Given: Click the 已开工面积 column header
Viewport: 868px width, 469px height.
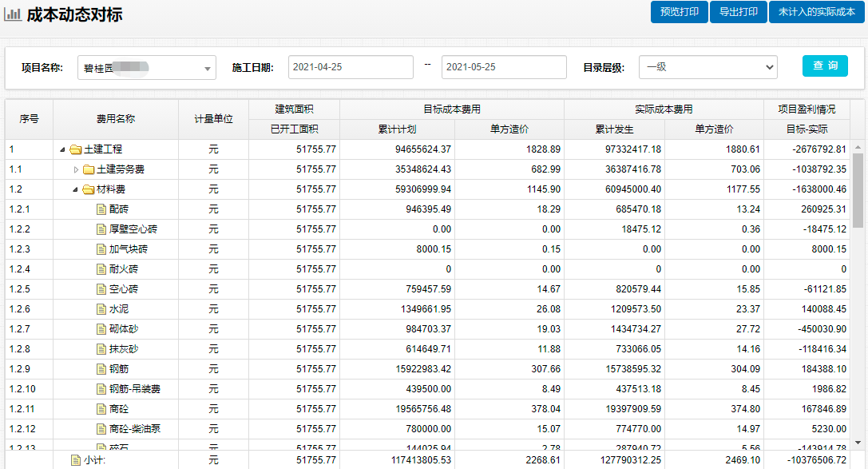Looking at the screenshot, I should point(295,129).
